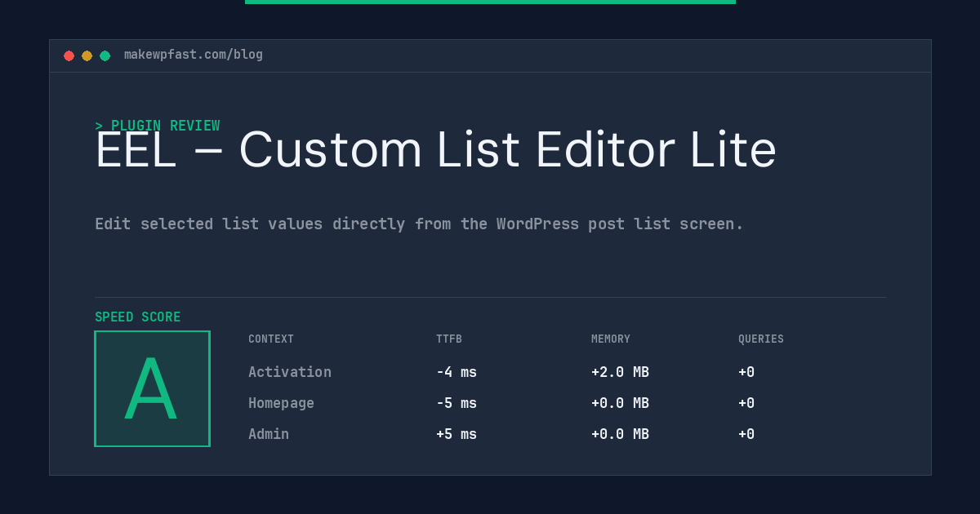980x514 pixels.
Task: Click the grade A score box
Action: [x=152, y=388]
